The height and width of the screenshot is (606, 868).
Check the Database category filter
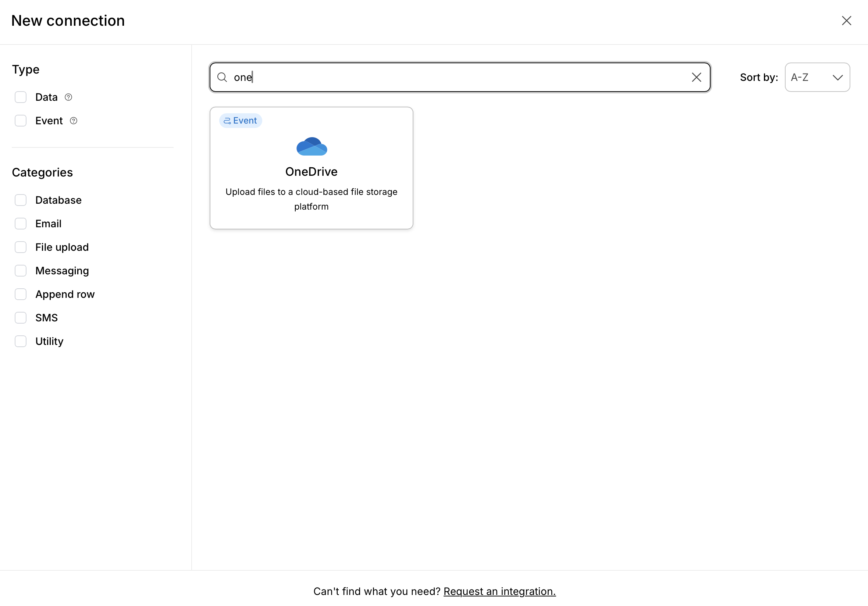point(21,200)
